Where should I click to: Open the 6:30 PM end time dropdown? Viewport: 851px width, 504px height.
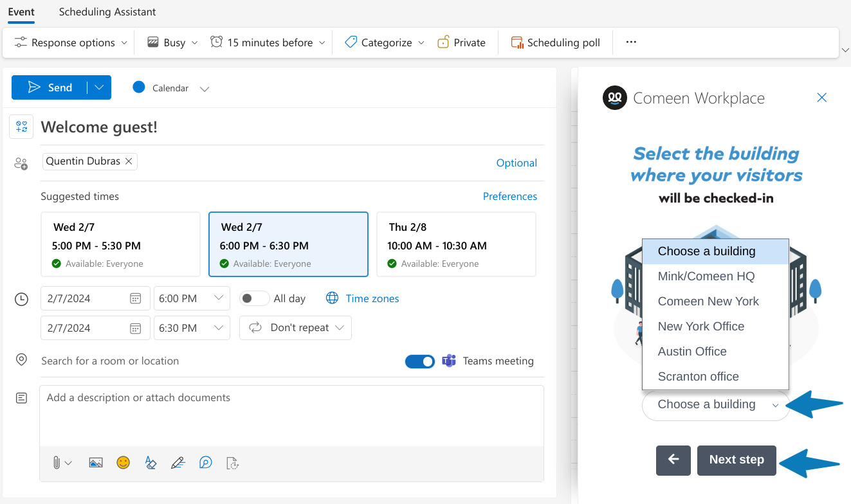[x=192, y=328]
